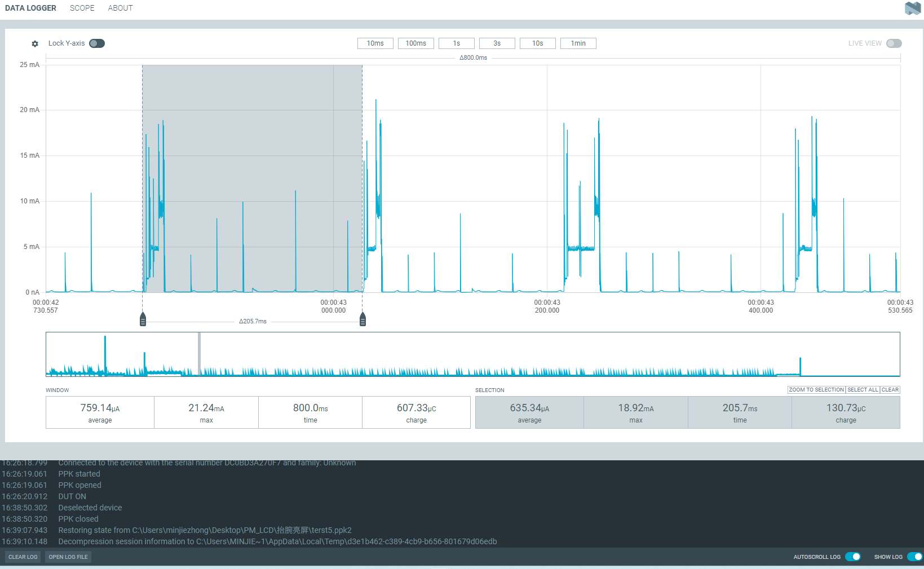Set time window to 100ms
The width and height of the screenshot is (924, 569).
pos(416,43)
